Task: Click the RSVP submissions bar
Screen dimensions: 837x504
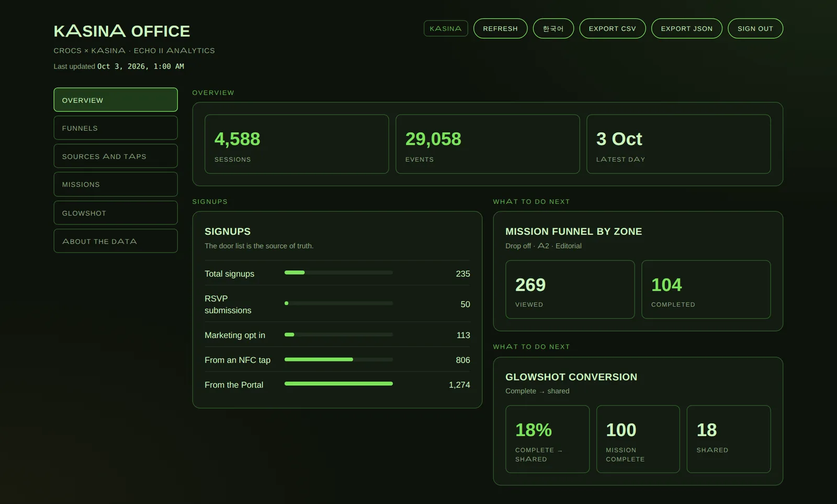Action: pos(338,303)
